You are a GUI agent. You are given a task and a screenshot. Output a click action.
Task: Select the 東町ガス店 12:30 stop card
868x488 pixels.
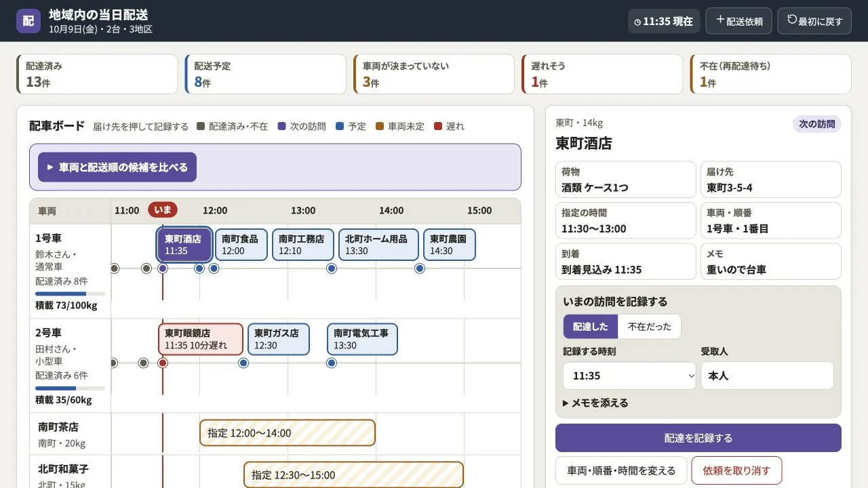pyautogui.click(x=279, y=339)
